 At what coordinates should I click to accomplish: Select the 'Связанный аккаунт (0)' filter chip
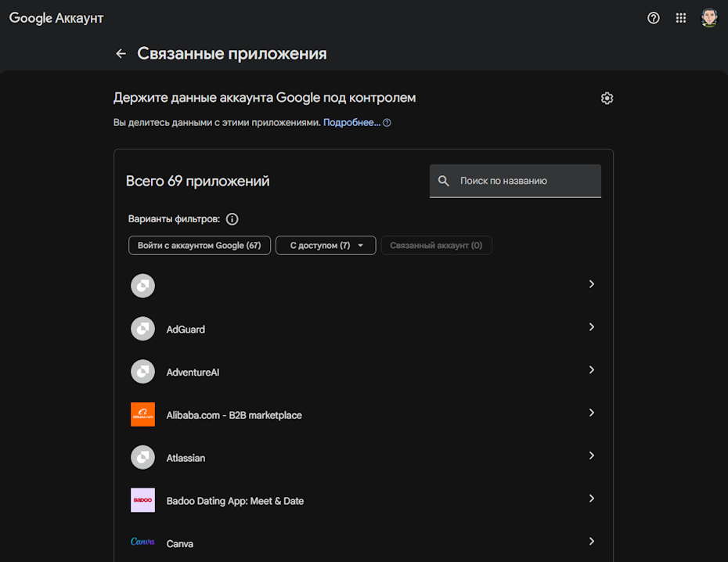437,246
